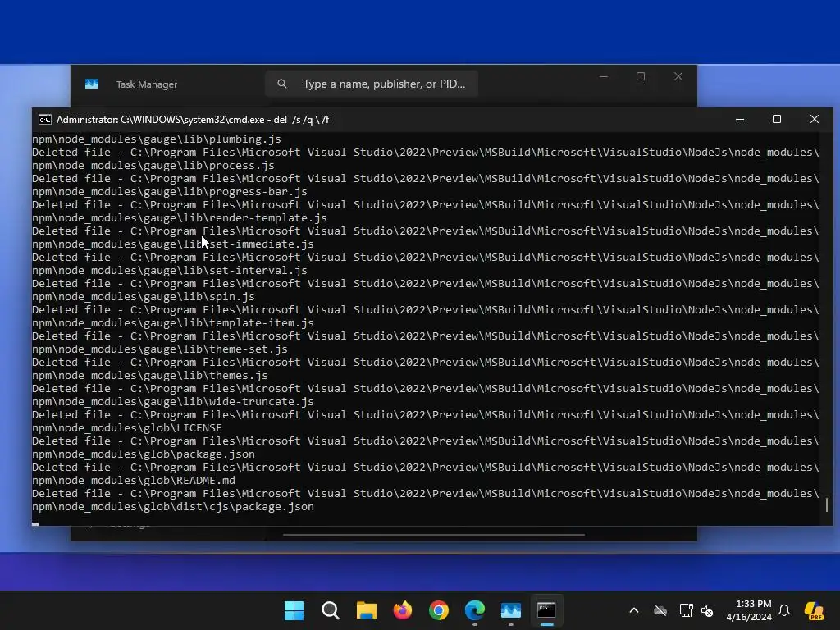Open the notifications bell
Image resolution: width=840 pixels, height=630 pixels.
point(784,610)
